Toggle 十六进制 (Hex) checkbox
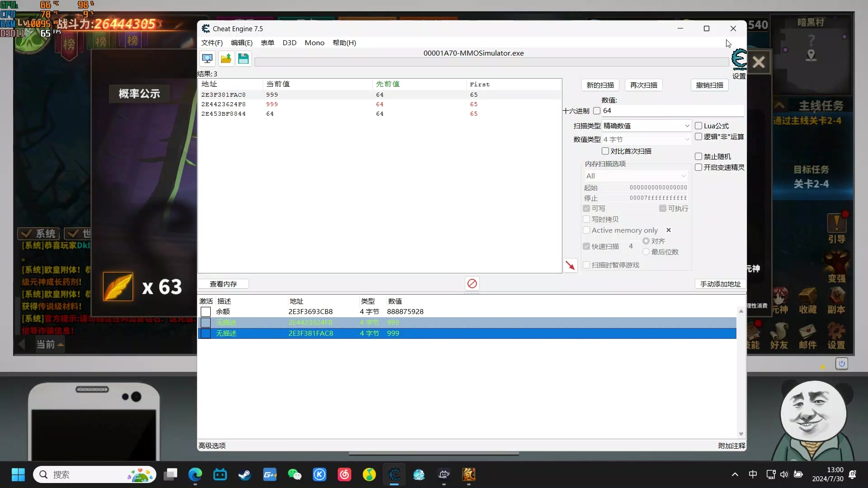 tap(597, 111)
